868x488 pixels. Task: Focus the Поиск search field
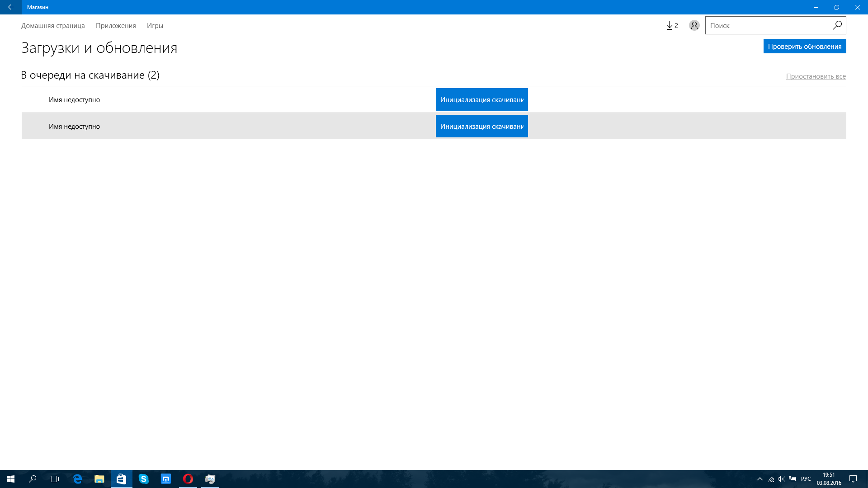tap(769, 26)
